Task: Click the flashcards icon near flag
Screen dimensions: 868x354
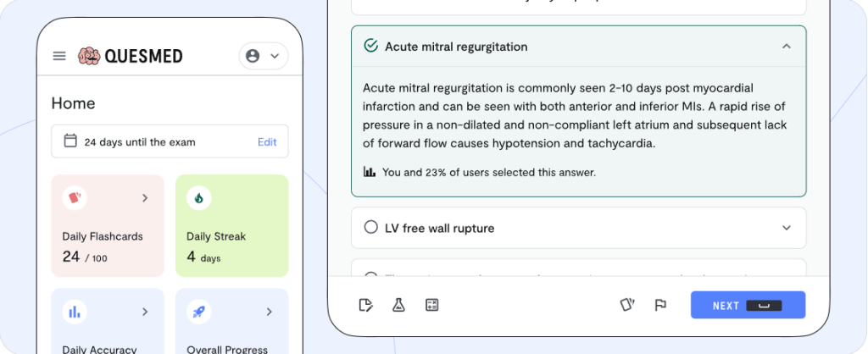Action: [627, 305]
